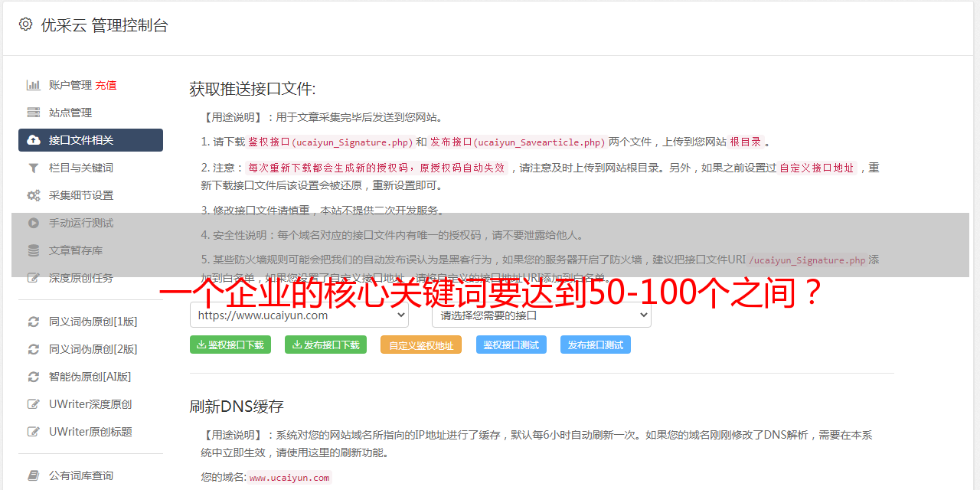Viewport: 980px width, 490px height.
Task: Click the /ucaiyun_Signature.php URI text
Action: click(807, 260)
